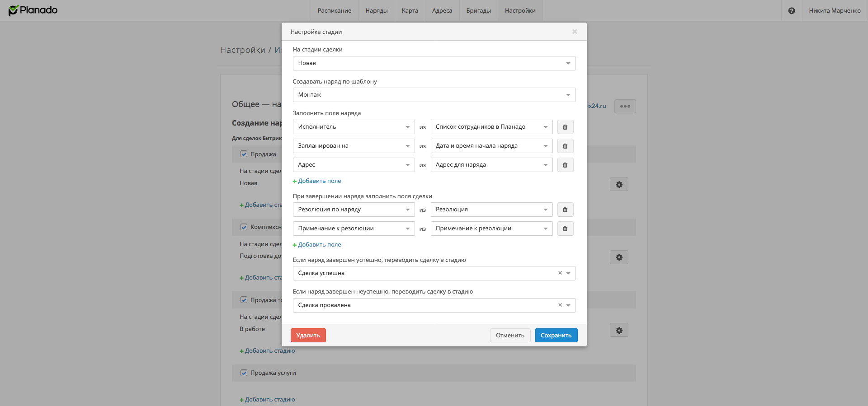
Task: Clear the Сделка провалена selection
Action: tap(560, 305)
